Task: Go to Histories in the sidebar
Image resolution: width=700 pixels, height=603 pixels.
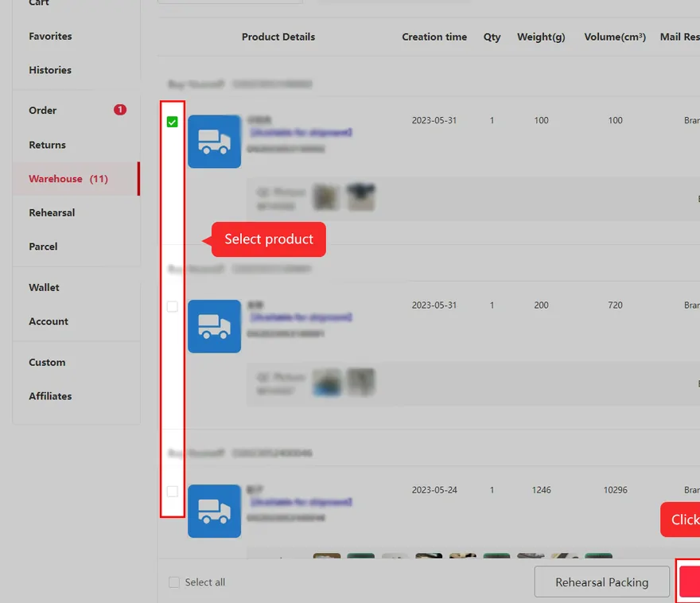Action: [50, 70]
